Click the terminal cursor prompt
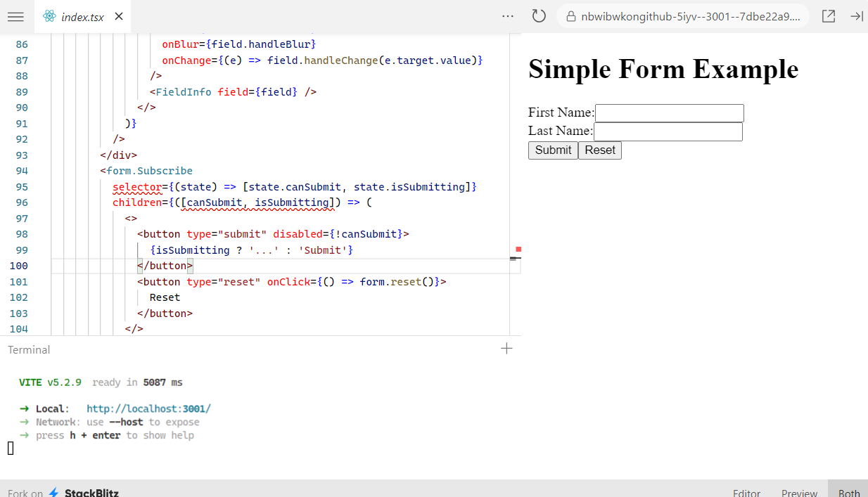 click(11, 448)
